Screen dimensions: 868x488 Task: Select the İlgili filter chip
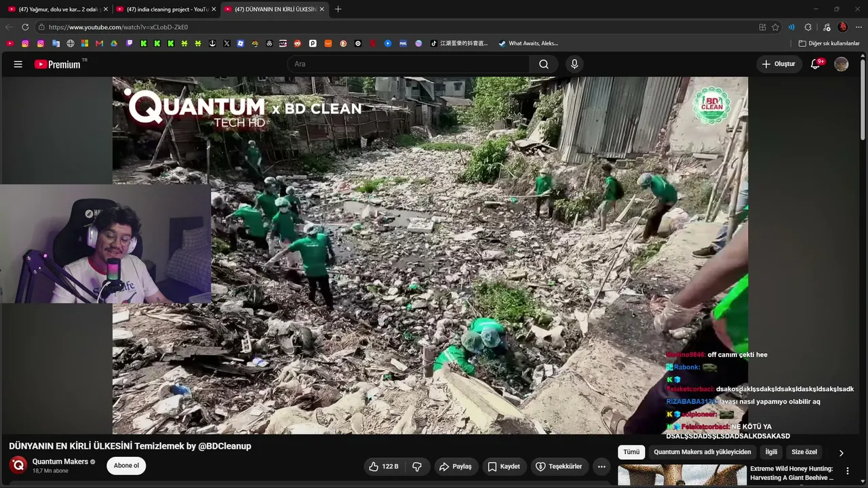(x=771, y=452)
